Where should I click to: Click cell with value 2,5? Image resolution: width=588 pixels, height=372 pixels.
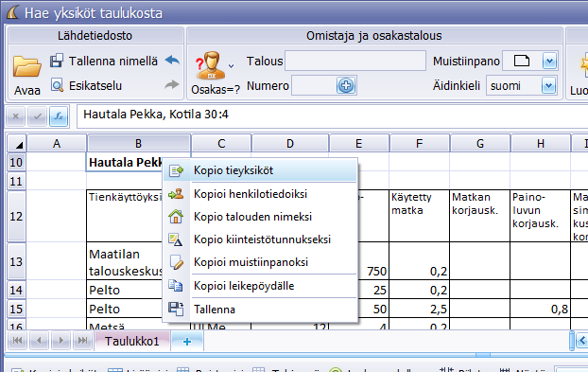point(419,309)
